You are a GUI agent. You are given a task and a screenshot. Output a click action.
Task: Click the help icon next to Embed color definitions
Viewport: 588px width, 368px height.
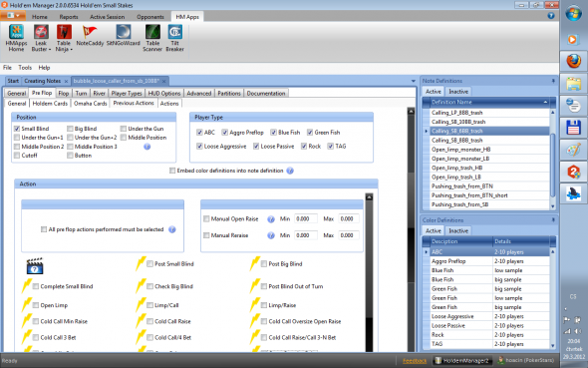290,171
